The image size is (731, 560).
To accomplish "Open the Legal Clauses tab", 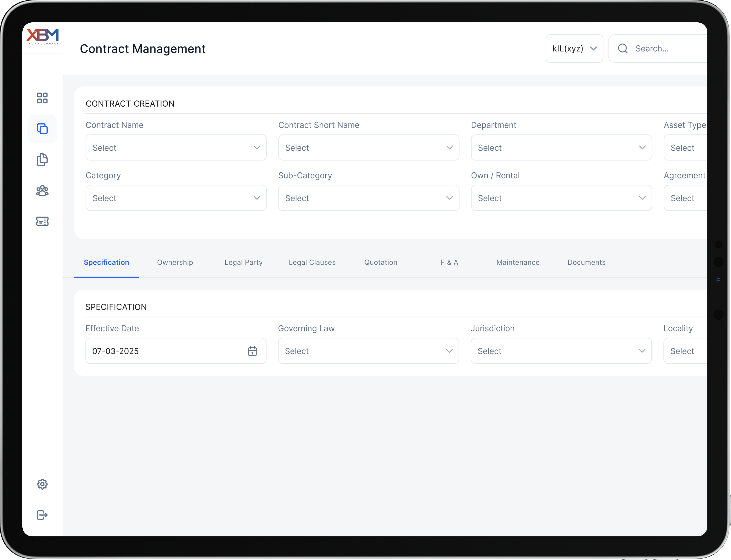I will [312, 262].
